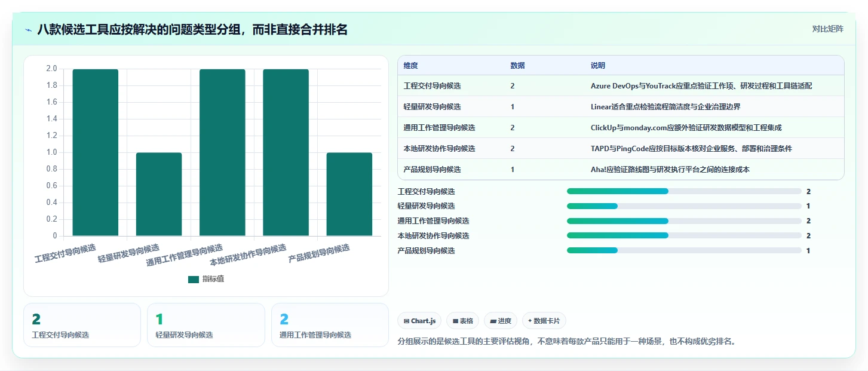Click the 产品规划导向候选 chart bar
The image size is (868, 371).
(x=349, y=194)
